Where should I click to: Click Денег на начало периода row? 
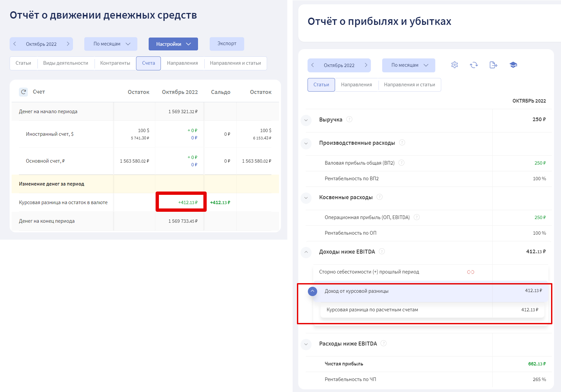145,112
